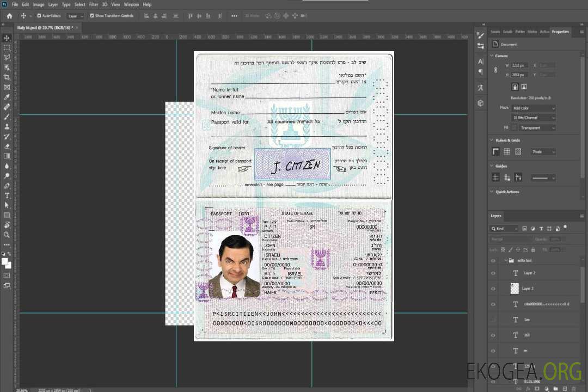Screen dimensions: 588x392
Task: Collapse the 'edita text' layer group
Action: [506, 260]
